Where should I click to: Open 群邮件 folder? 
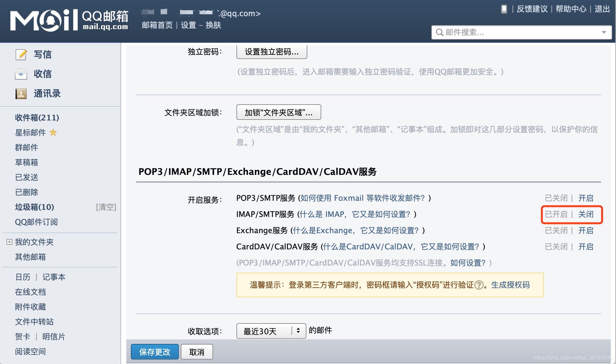(27, 147)
